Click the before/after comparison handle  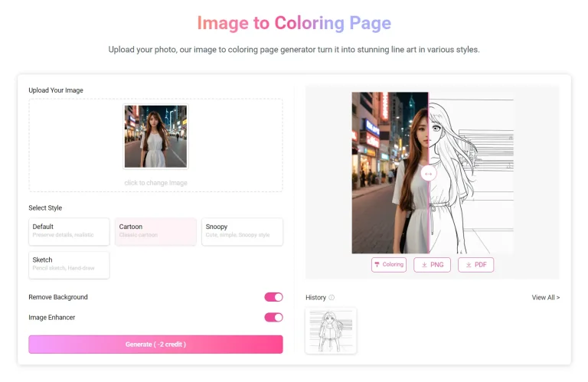(x=428, y=174)
